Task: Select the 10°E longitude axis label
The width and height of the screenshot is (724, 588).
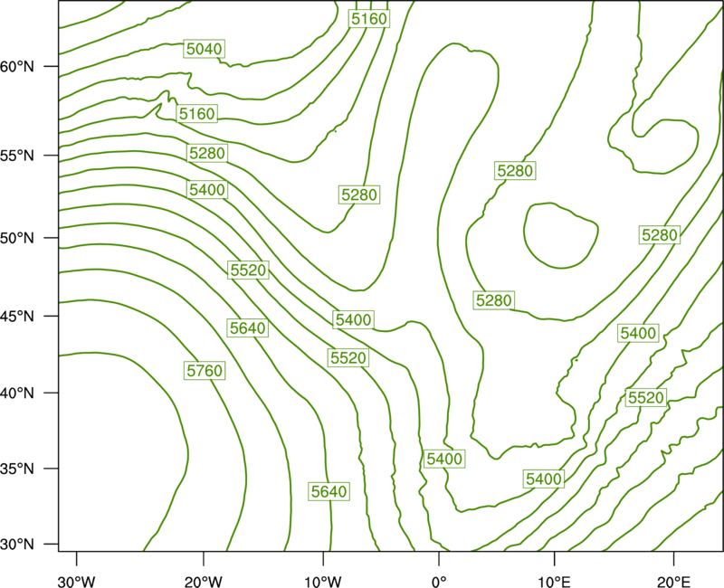Action: [x=554, y=582]
